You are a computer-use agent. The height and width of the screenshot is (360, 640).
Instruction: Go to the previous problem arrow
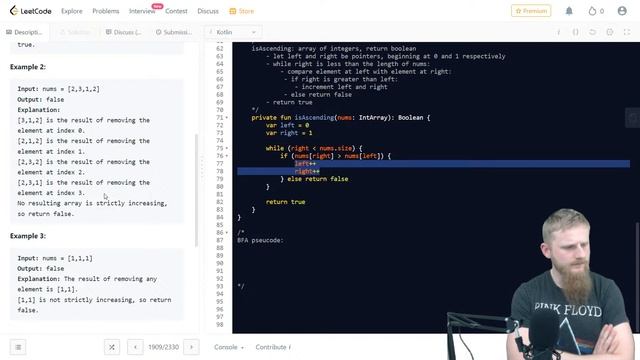pyautogui.click(x=135, y=347)
